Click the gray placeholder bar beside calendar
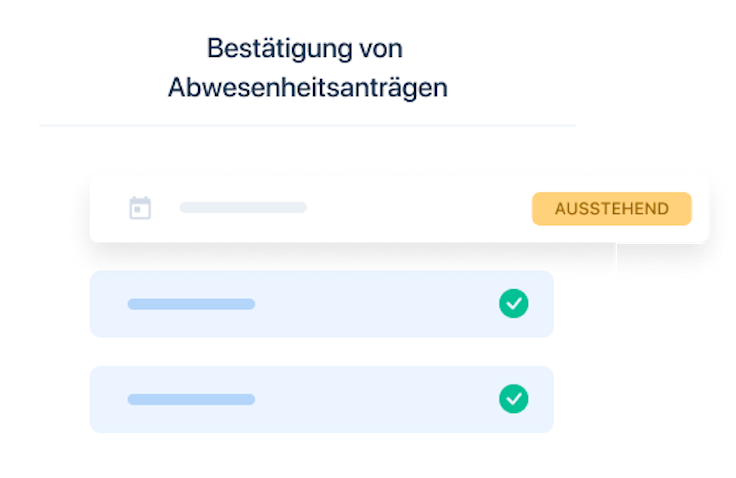Screen dimensions: 736x478 click(243, 208)
